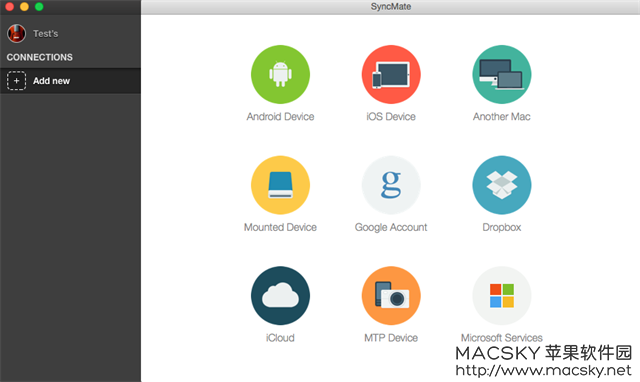Select the Android Device connection icon
The width and height of the screenshot is (640, 382).
point(280,74)
